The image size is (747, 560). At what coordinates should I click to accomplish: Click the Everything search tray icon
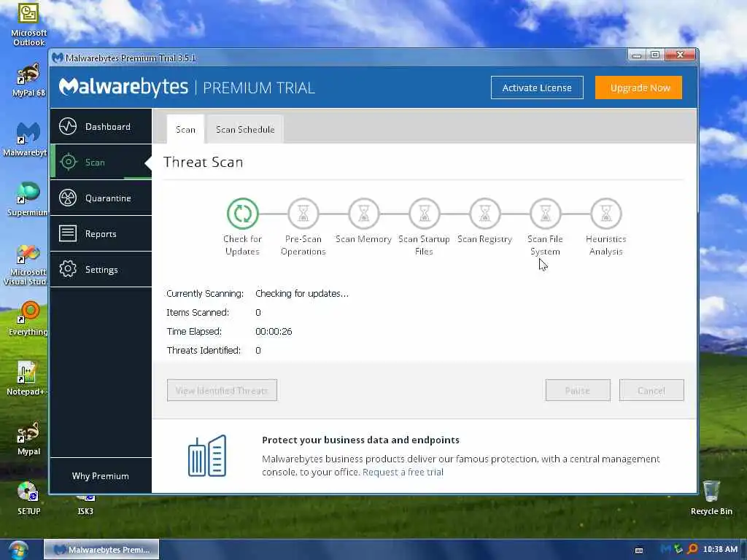click(x=692, y=550)
